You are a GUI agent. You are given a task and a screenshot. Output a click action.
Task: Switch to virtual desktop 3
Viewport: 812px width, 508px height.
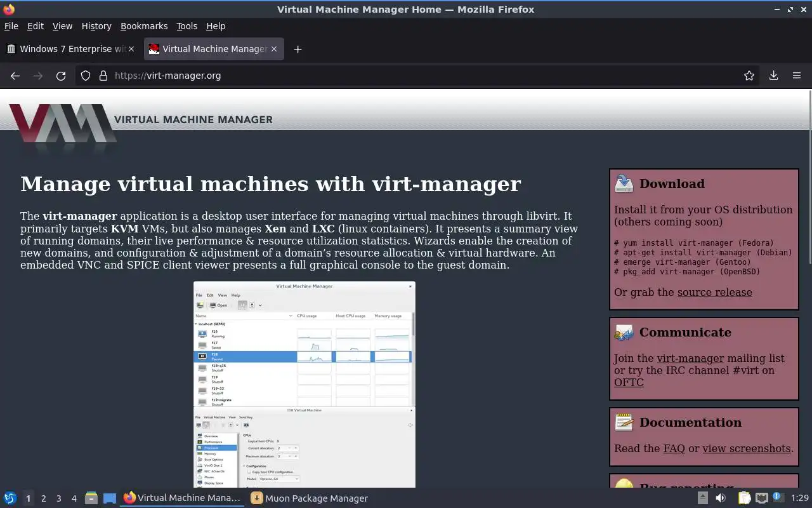tap(58, 498)
